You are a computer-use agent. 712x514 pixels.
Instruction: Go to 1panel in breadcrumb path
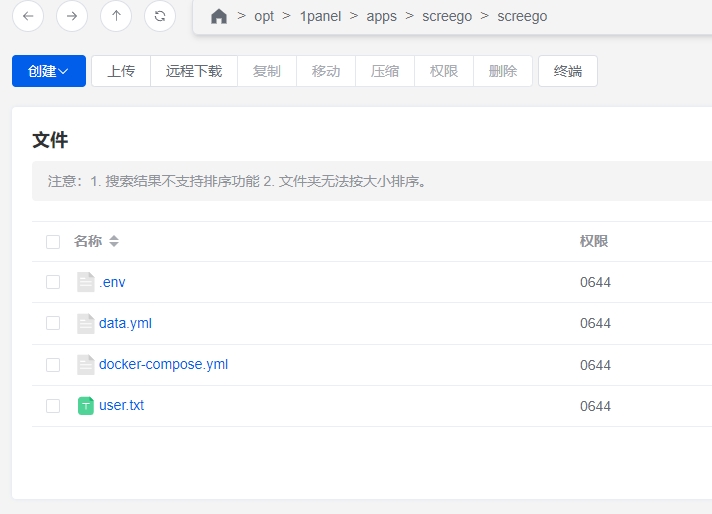coord(320,16)
